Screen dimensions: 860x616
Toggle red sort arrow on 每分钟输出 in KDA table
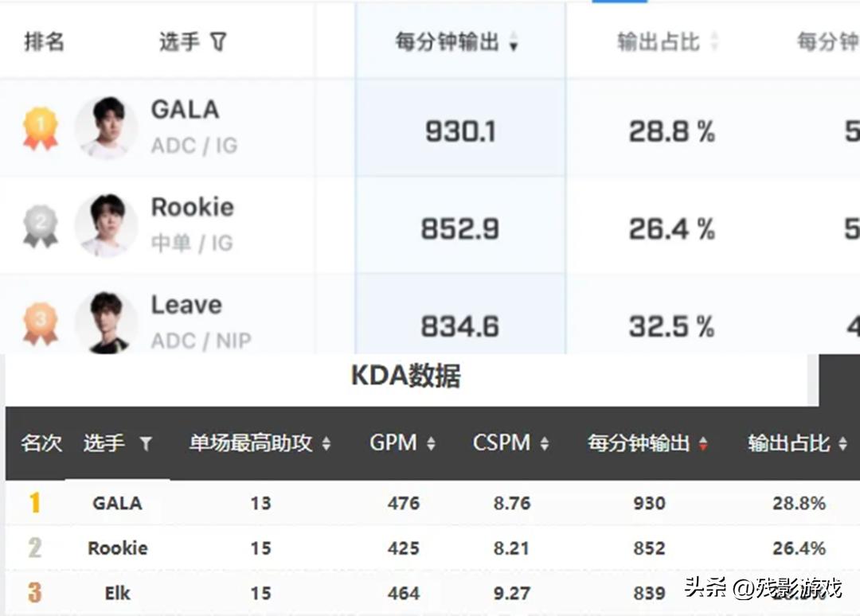(x=703, y=443)
